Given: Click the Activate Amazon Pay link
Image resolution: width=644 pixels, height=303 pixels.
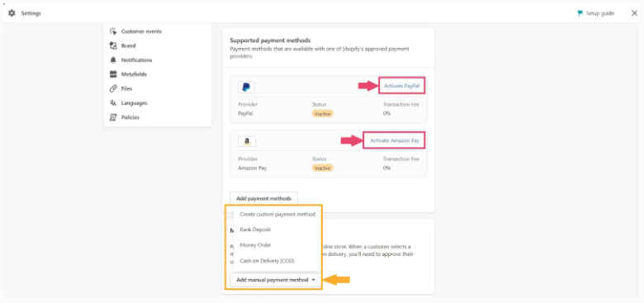Looking at the screenshot, I should pyautogui.click(x=395, y=140).
